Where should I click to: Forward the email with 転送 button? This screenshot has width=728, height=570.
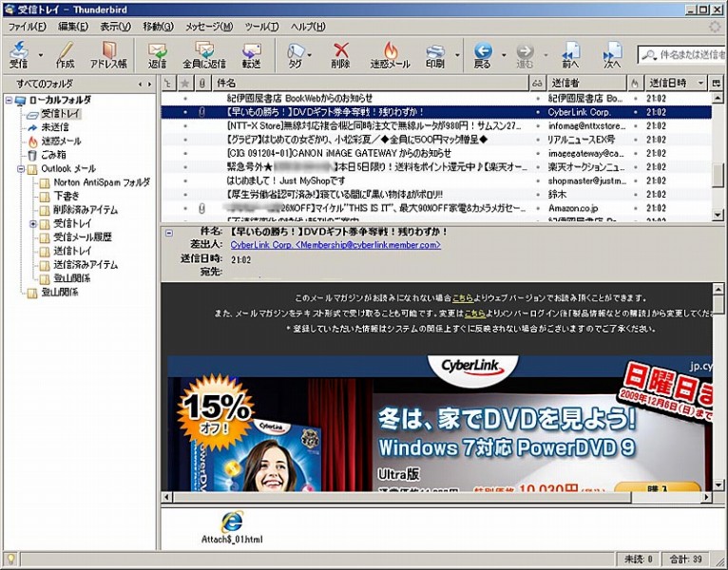(x=251, y=54)
